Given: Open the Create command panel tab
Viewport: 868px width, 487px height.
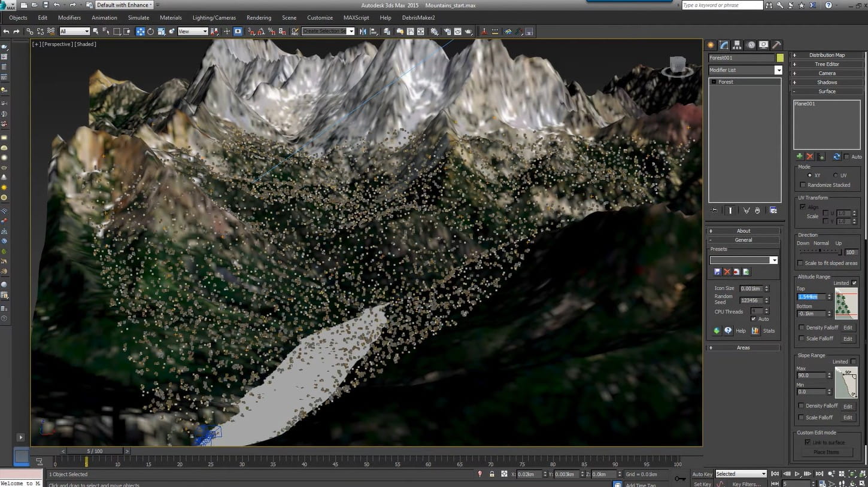Looking at the screenshot, I should [x=711, y=45].
